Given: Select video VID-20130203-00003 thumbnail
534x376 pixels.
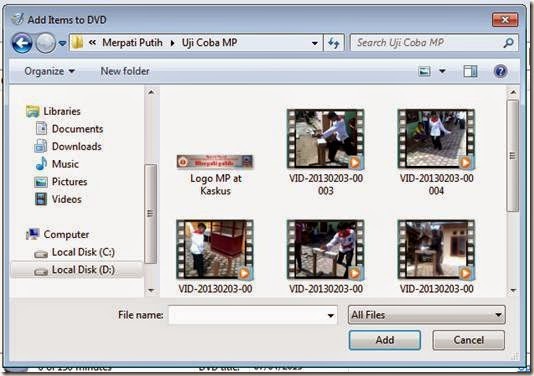Looking at the screenshot, I should [x=326, y=139].
